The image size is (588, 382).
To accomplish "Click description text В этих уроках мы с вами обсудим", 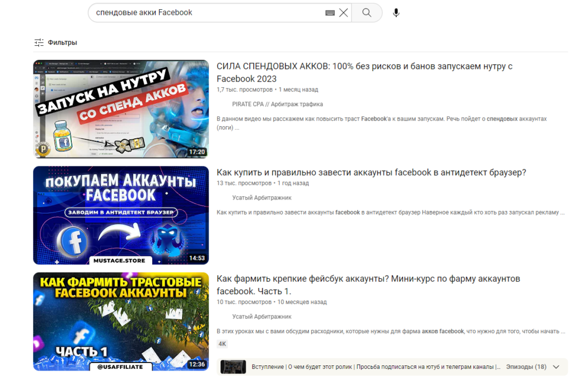I will (x=390, y=331).
